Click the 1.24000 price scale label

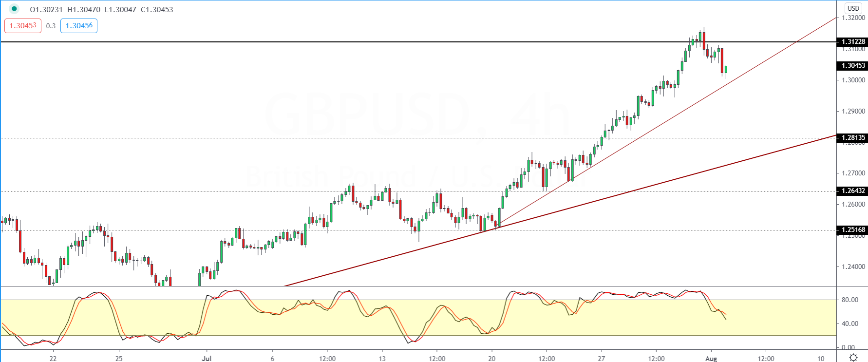[x=853, y=267]
